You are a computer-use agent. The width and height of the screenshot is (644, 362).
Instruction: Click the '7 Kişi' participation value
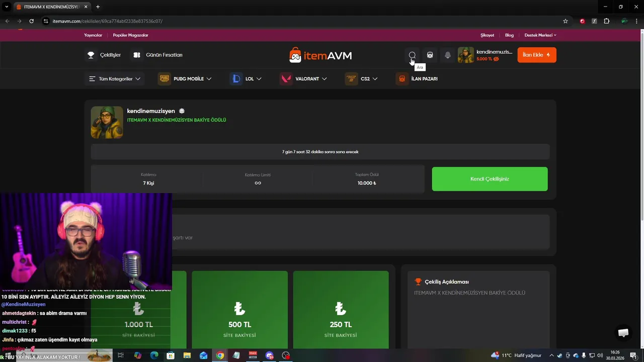coord(148,184)
